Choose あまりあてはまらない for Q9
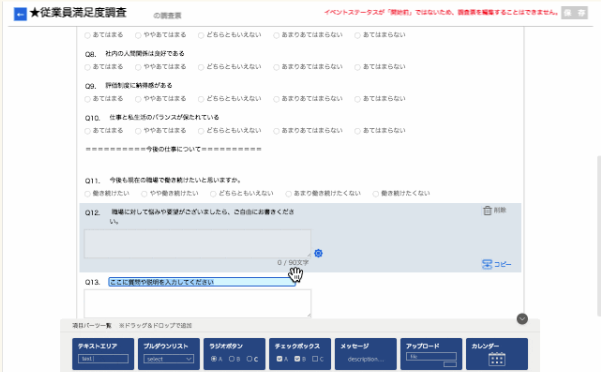 pos(276,99)
